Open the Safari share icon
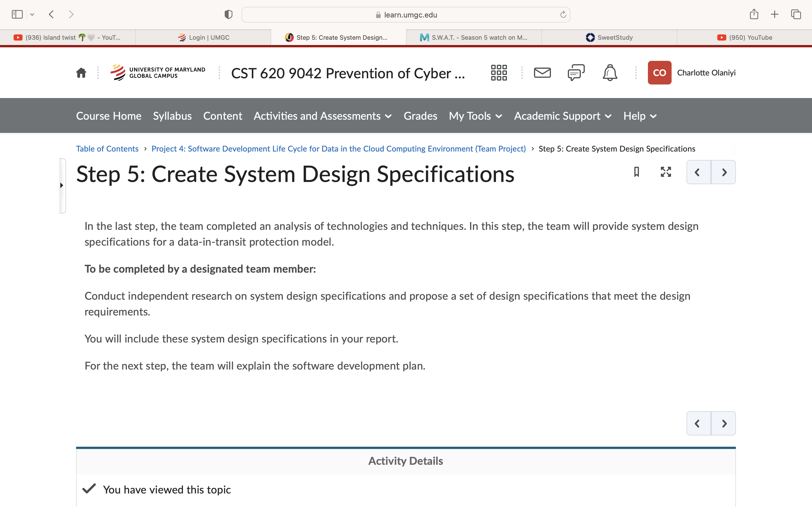Viewport: 812px width, 507px height. [754, 14]
